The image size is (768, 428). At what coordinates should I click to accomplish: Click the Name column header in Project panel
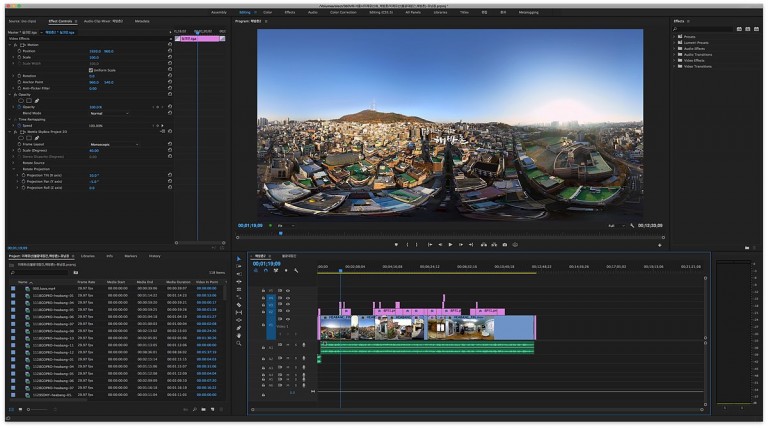tap(22, 282)
